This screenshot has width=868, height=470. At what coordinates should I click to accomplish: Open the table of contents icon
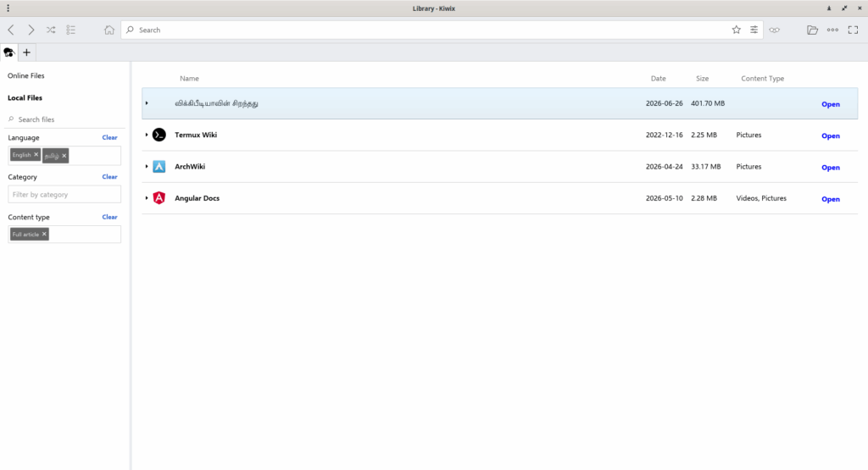[71, 30]
